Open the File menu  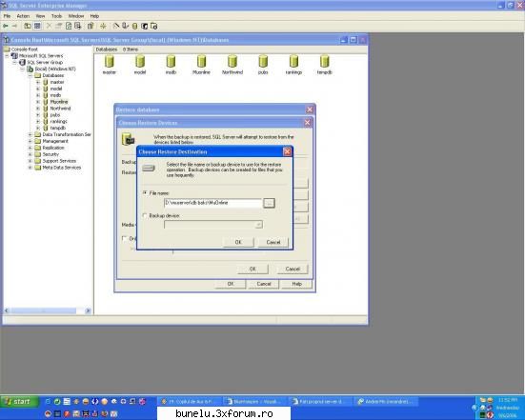point(7,16)
